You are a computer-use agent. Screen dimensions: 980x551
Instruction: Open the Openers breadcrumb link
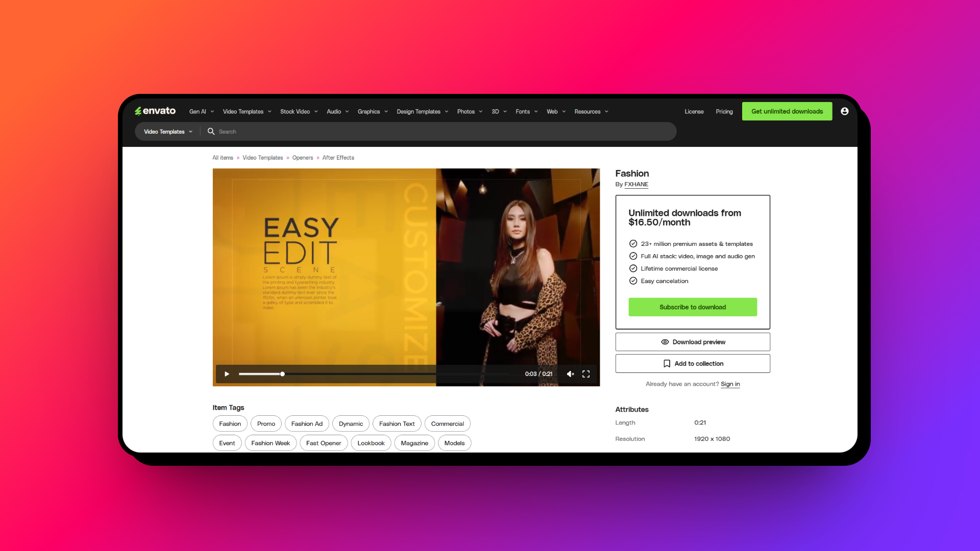[x=303, y=158]
